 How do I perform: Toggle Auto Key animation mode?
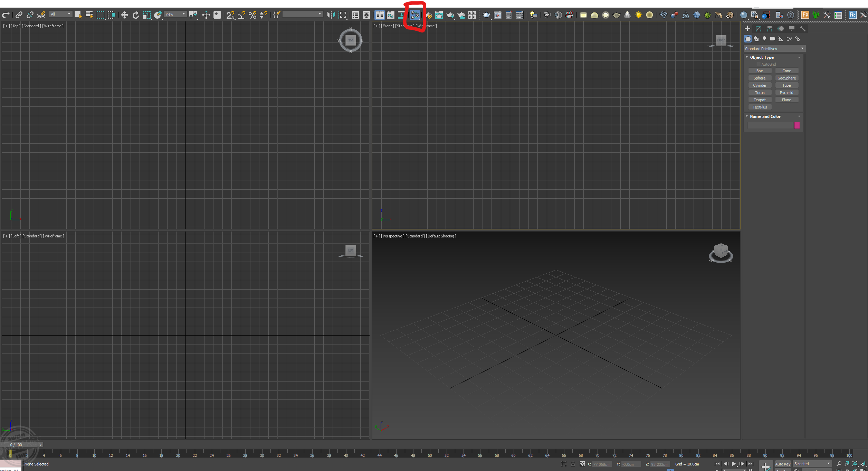[782, 464]
